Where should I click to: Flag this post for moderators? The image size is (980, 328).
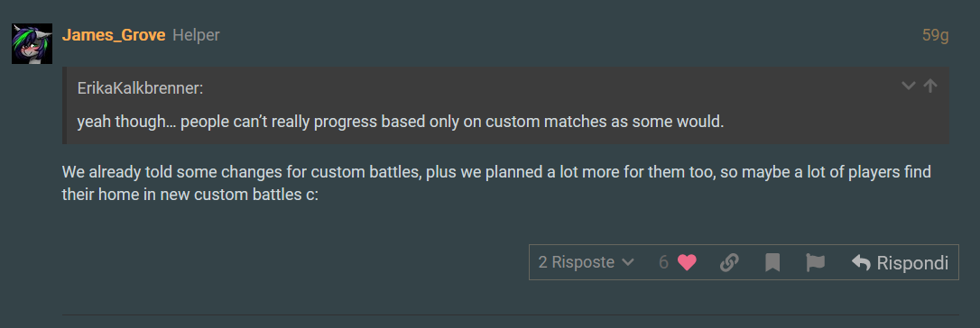815,262
